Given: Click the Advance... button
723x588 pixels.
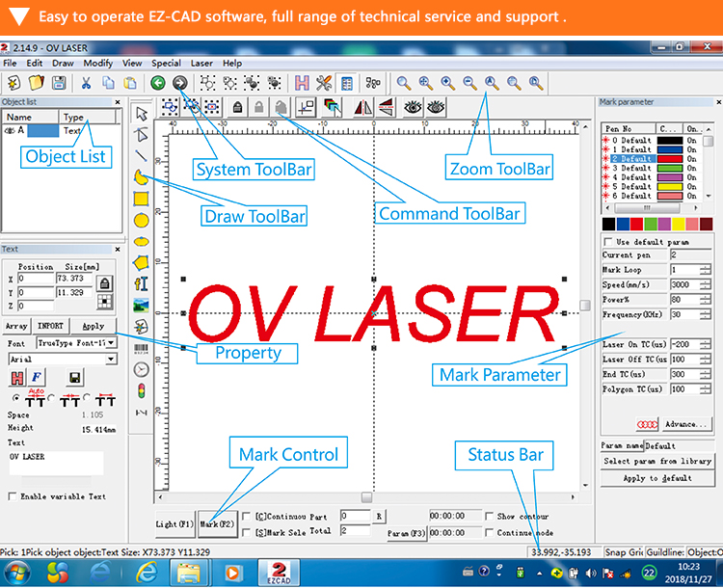Looking at the screenshot, I should (685, 424).
